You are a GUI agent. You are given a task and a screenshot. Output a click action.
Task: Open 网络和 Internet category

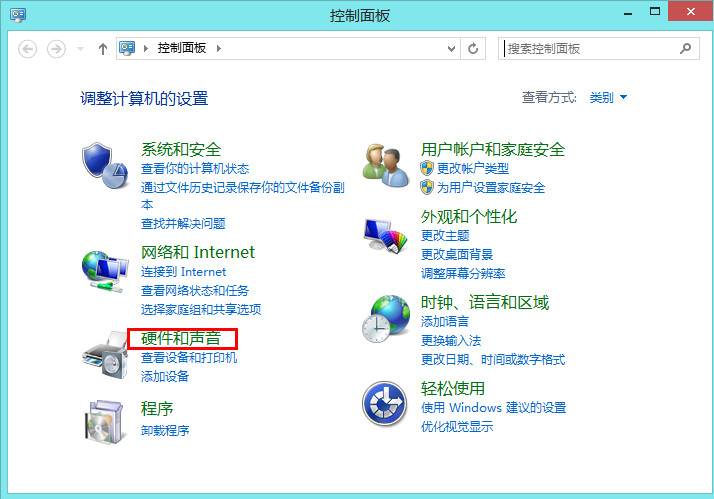click(198, 252)
